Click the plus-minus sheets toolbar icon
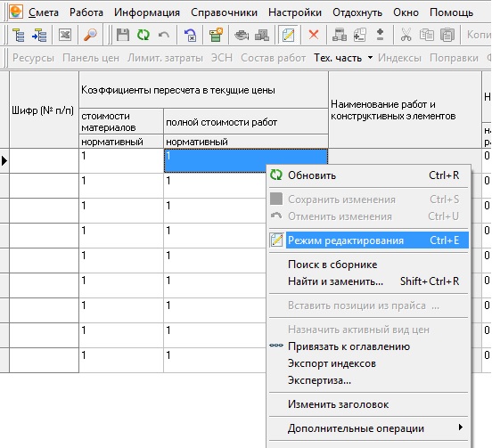This screenshot has width=492, height=448. (360, 35)
